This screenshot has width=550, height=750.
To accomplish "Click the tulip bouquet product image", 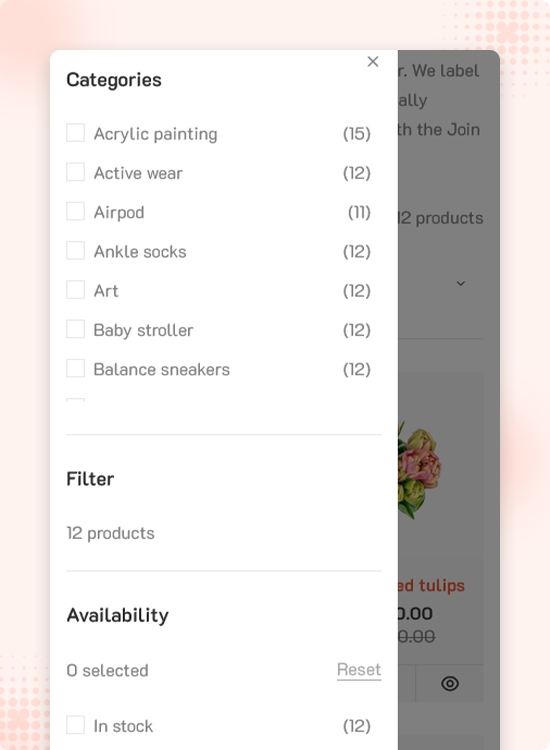I will (419, 469).
